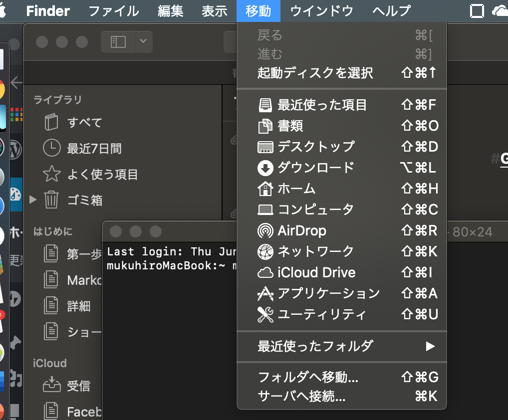Click the ネットワーク globe icon
The height and width of the screenshot is (420, 508).
265,251
